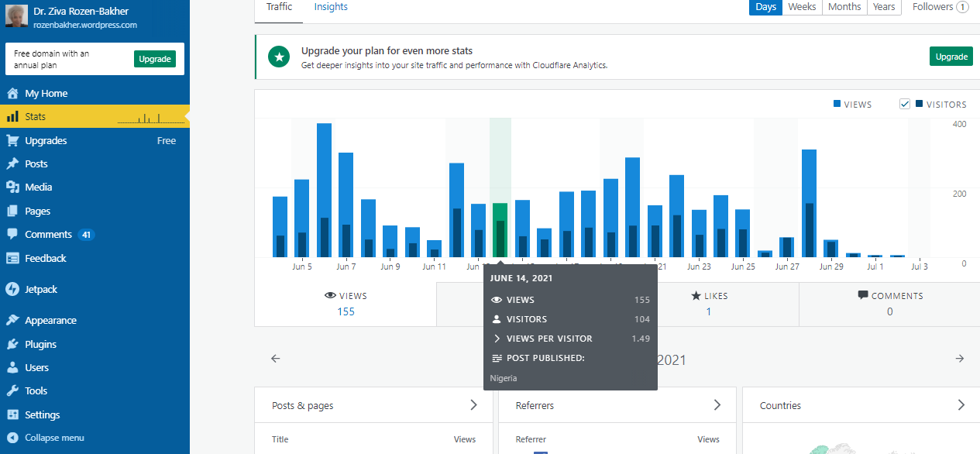Click the green star upgrade banner icon
Screen dimensions: 980x454
point(279,57)
